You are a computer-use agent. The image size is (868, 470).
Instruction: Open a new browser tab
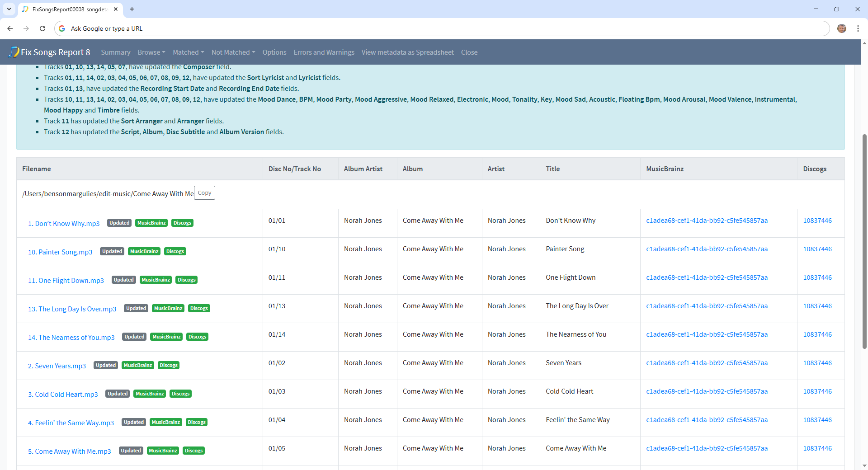[x=132, y=9]
